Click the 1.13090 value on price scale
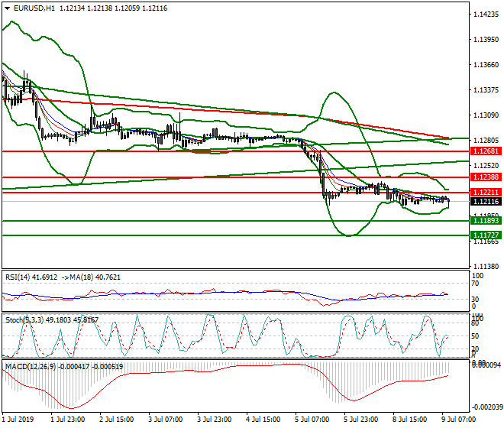Viewport: 504px width, 428px height. (x=486, y=115)
